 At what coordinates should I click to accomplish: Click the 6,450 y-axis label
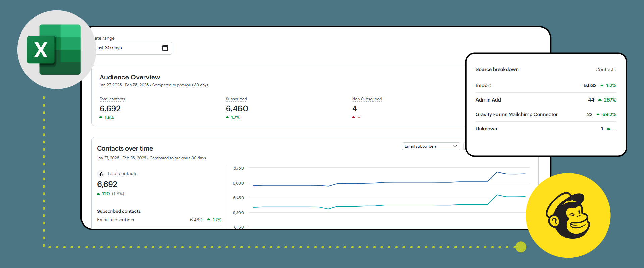coord(238,198)
